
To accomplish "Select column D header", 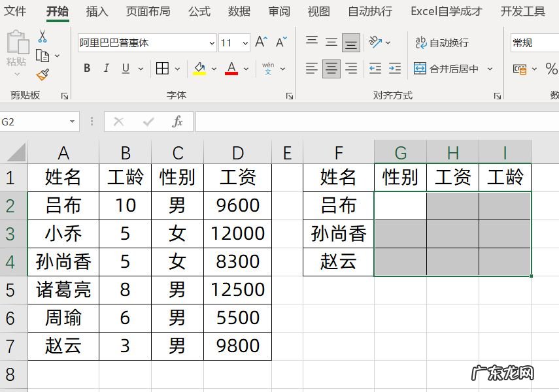I will point(237,153).
